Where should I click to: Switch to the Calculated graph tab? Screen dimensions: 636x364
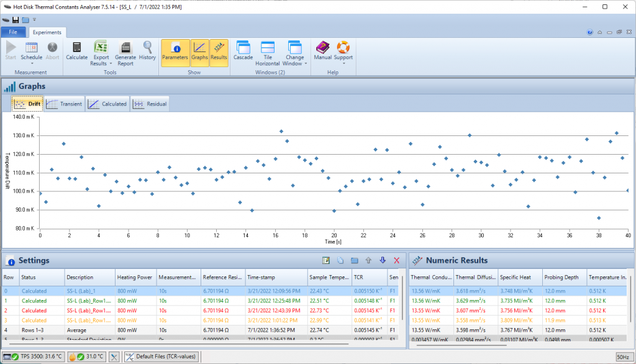point(107,104)
